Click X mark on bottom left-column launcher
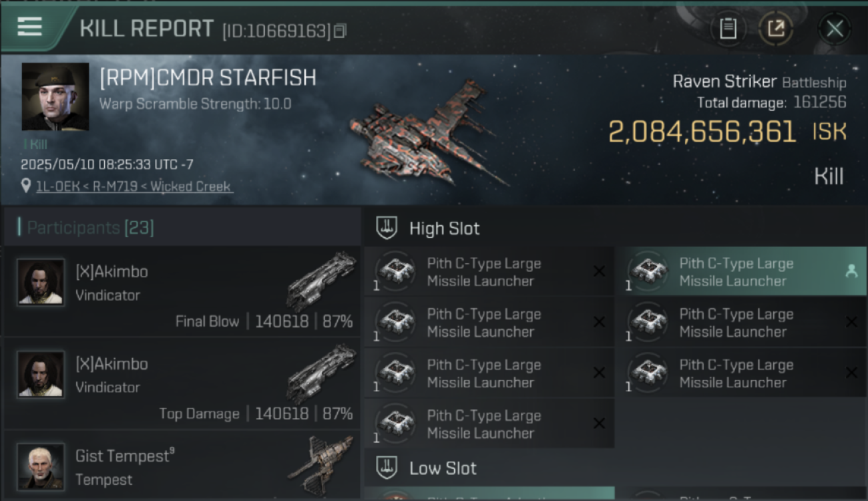 [x=599, y=424]
